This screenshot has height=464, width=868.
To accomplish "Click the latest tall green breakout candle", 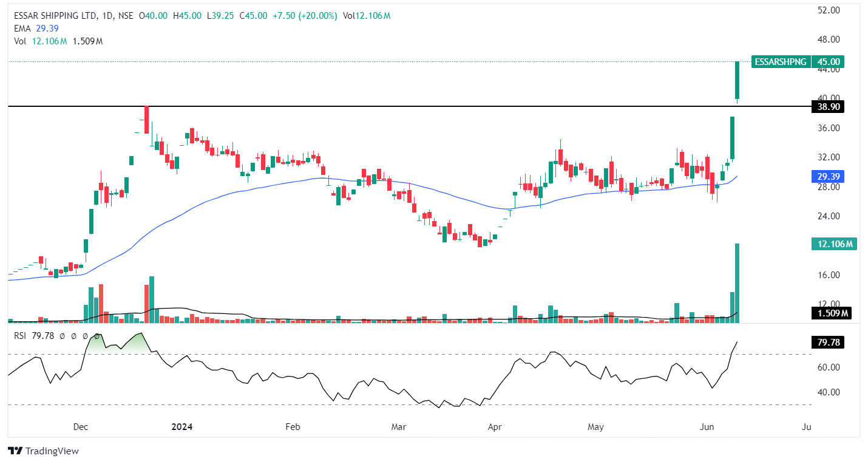I will [x=737, y=80].
